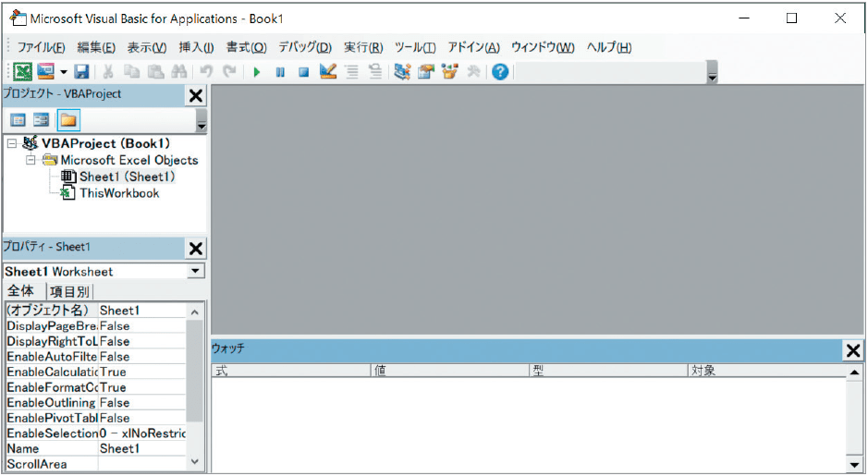Open the 実行(R) menu
Screen dimensions: 868x476
[363, 48]
